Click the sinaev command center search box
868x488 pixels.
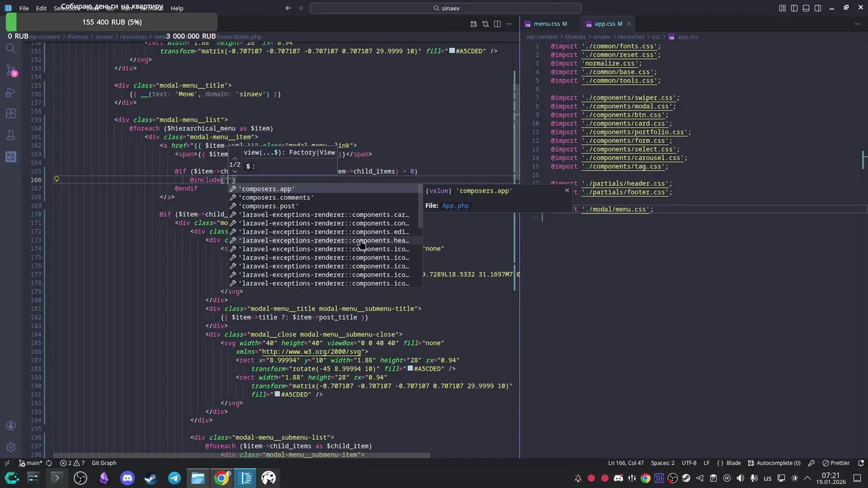coord(446,8)
